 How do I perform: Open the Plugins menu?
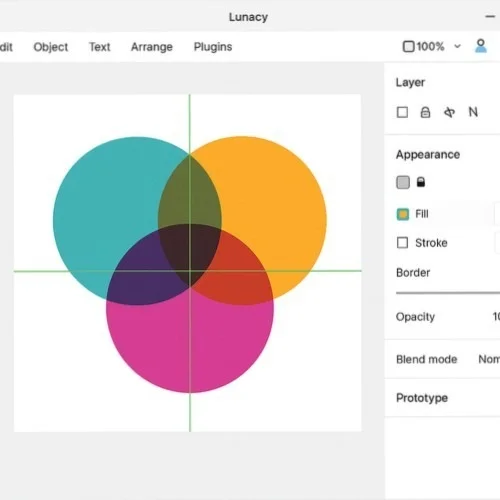(x=213, y=47)
